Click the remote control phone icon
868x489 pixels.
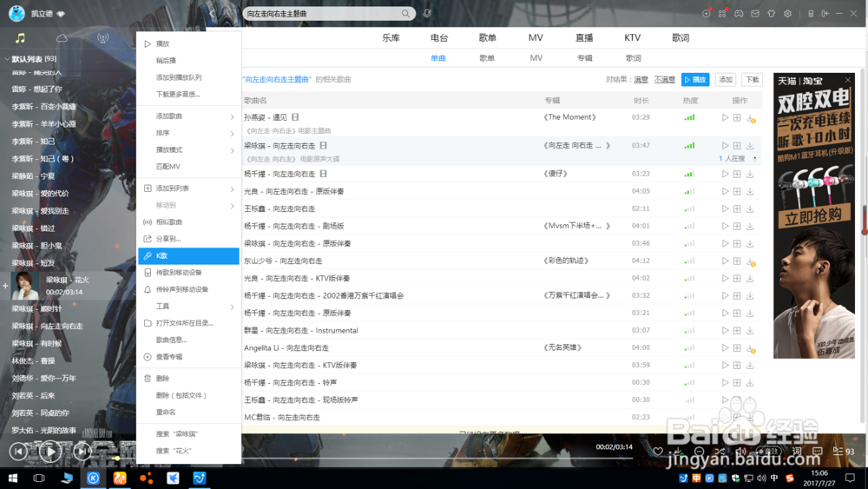click(811, 13)
